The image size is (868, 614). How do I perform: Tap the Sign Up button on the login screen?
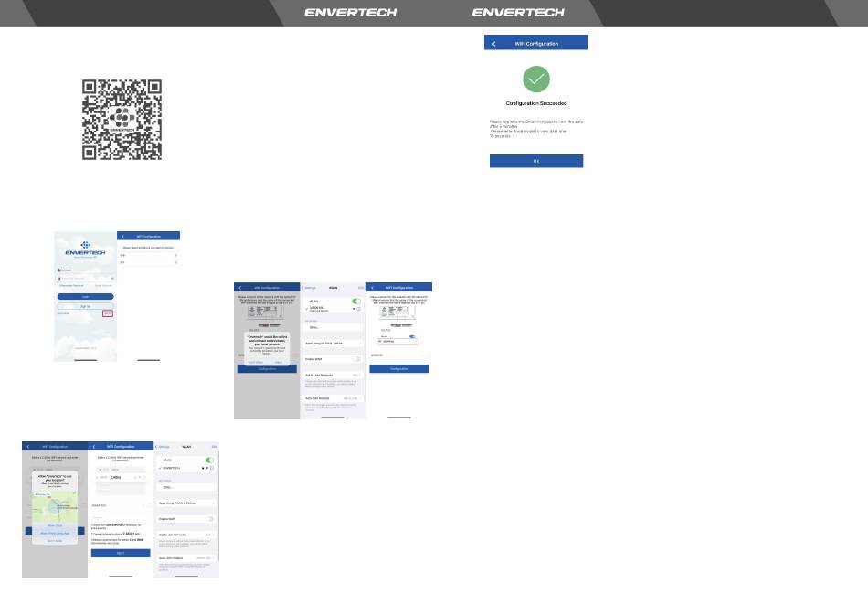[85, 306]
